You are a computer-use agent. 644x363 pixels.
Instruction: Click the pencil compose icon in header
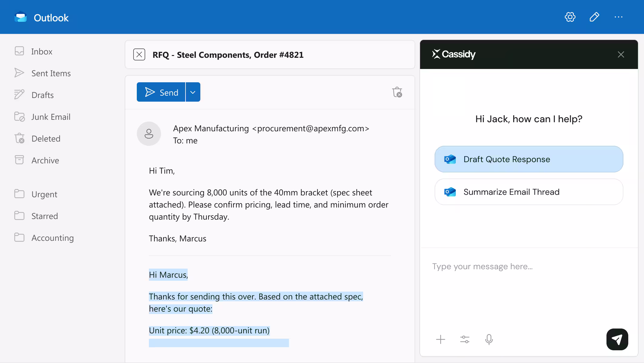pyautogui.click(x=594, y=17)
